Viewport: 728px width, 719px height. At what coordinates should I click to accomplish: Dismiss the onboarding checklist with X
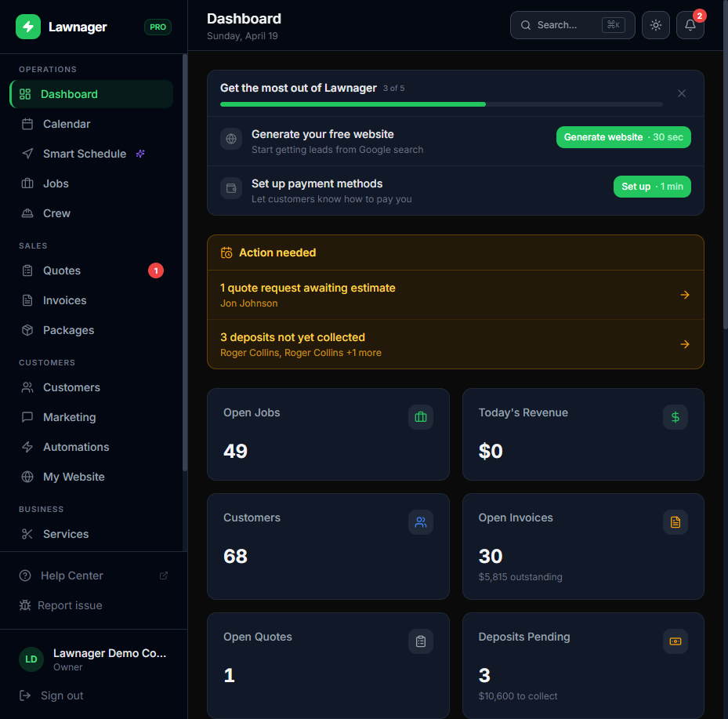[682, 93]
